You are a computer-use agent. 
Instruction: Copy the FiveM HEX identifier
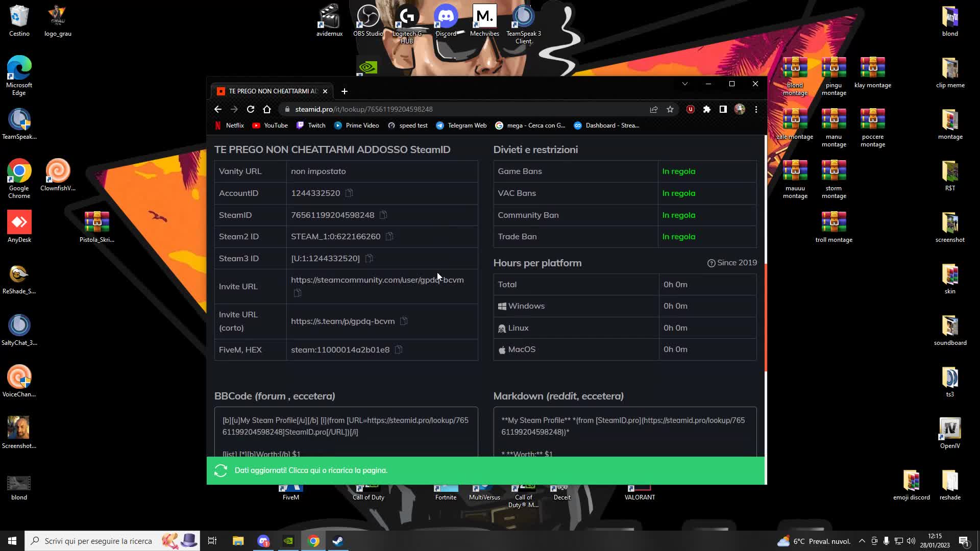pos(399,349)
